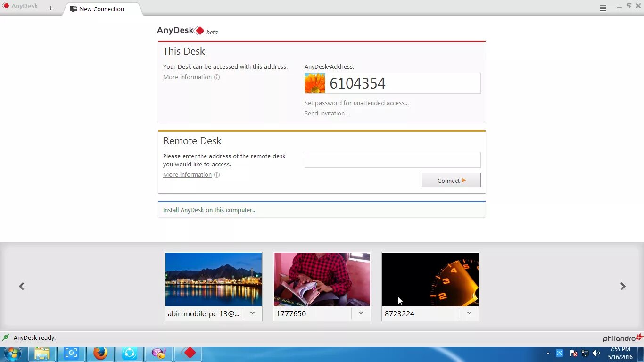Click the Send invitation link
Viewport: 644px width, 362px height.
coord(327,114)
